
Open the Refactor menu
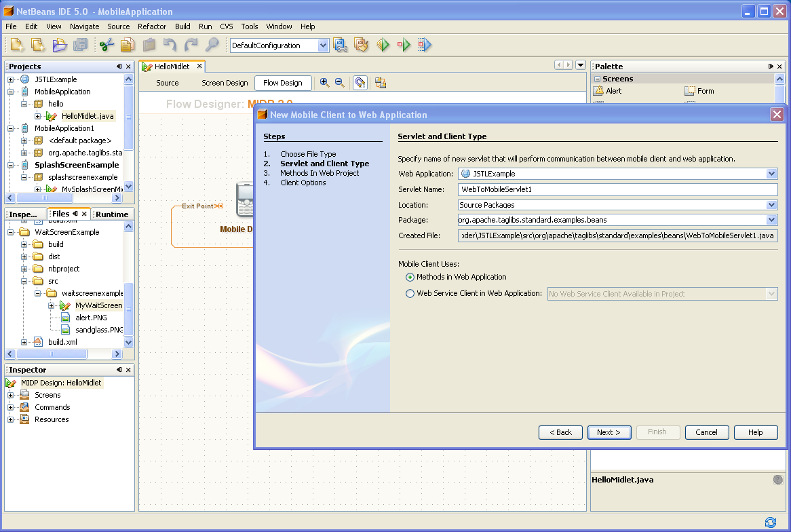coord(152,26)
